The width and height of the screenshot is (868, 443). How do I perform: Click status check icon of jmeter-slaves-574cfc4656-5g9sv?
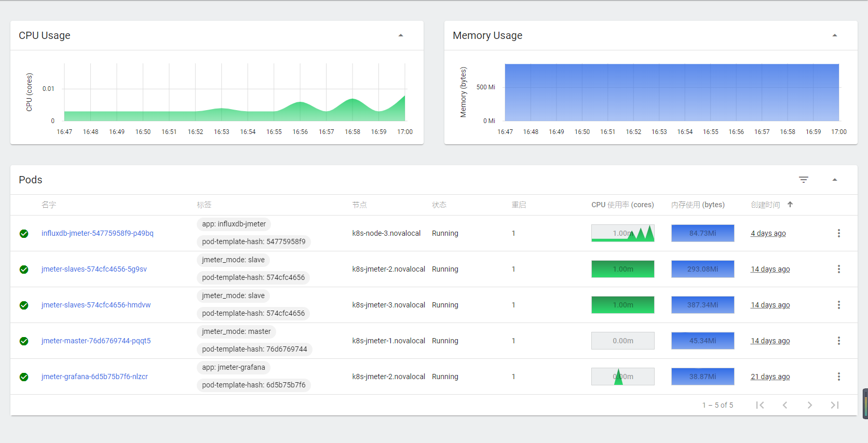24,270
